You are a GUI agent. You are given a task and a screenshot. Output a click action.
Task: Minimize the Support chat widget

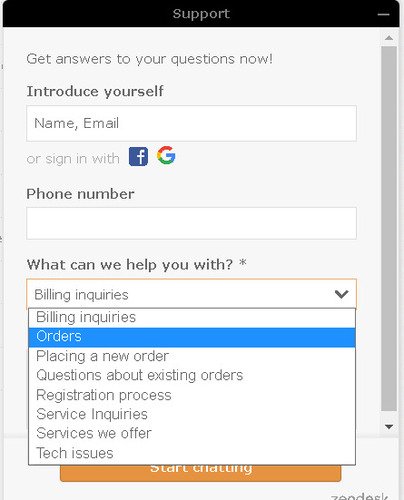384,14
